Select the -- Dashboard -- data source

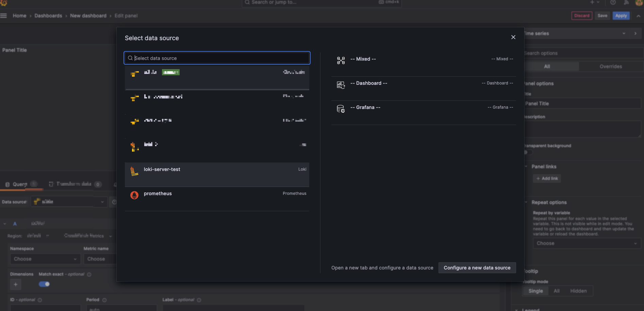click(424, 89)
